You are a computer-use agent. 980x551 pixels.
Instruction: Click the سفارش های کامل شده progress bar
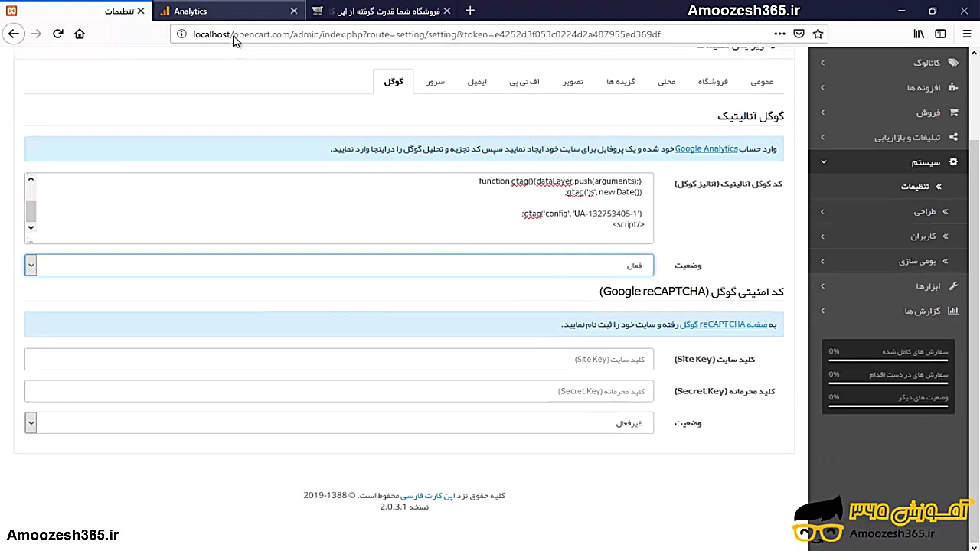[888, 360]
